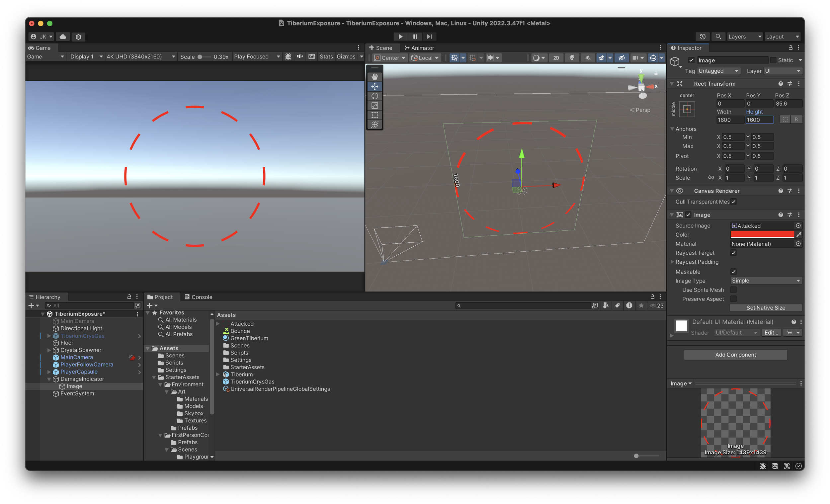This screenshot has width=830, height=504.
Task: Click the Step frame button
Action: pos(429,37)
